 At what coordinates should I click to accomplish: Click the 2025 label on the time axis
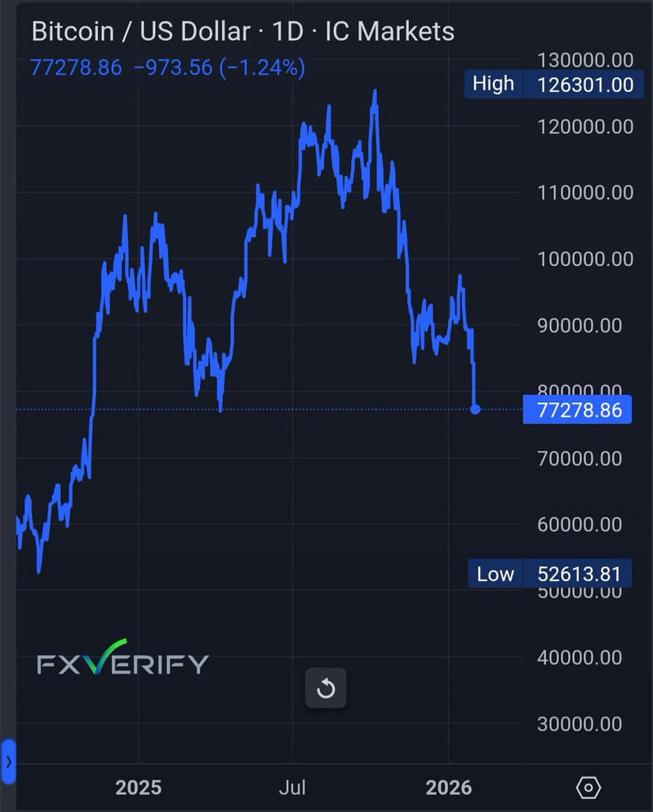(138, 788)
